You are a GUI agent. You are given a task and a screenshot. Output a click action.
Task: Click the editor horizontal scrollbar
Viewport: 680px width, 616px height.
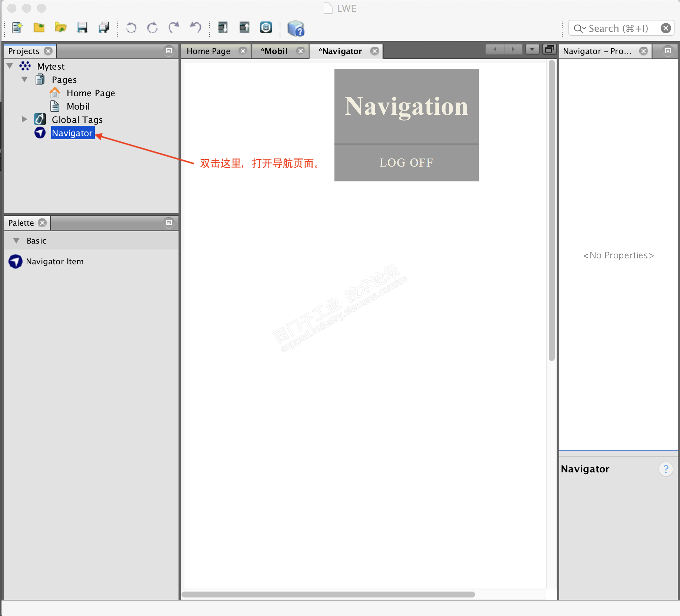[328, 595]
